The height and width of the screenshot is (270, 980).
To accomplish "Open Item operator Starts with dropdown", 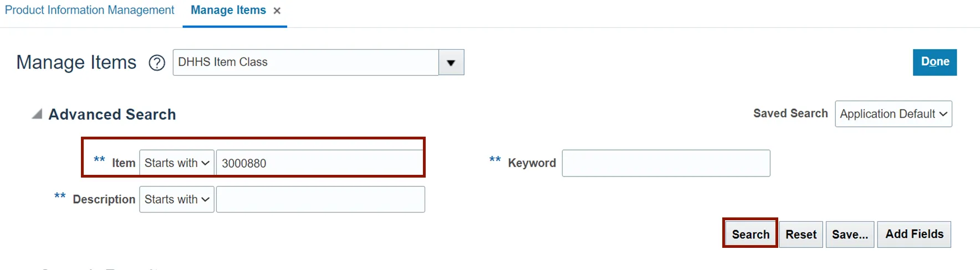I will click(x=176, y=163).
